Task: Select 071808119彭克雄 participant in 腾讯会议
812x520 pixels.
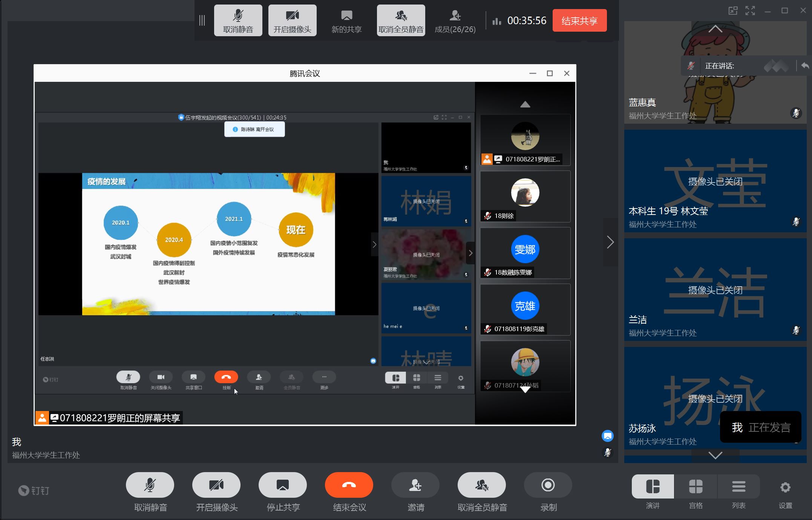Action: 525,310
